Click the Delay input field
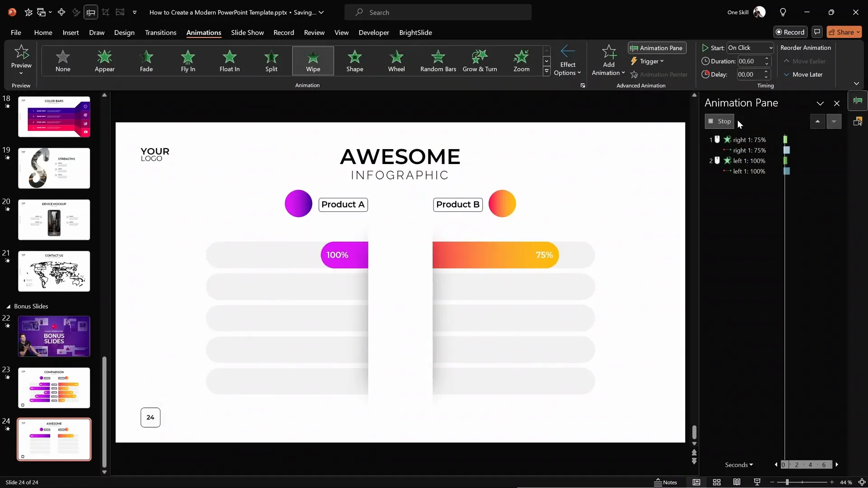 (750, 75)
